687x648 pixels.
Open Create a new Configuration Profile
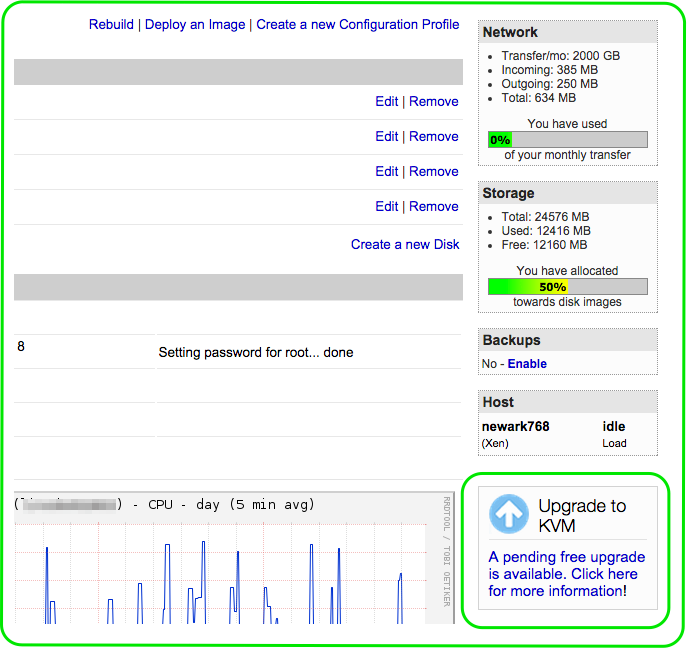358,24
